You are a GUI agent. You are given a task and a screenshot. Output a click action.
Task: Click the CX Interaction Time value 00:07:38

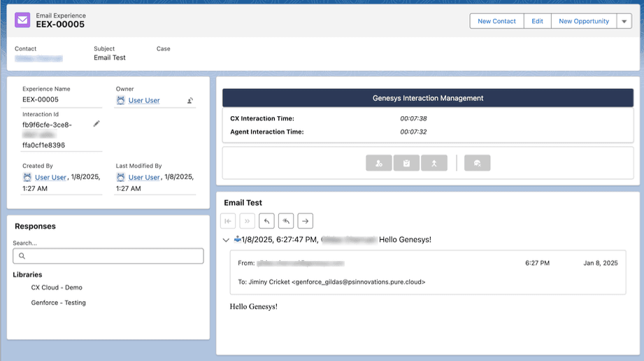click(x=413, y=118)
